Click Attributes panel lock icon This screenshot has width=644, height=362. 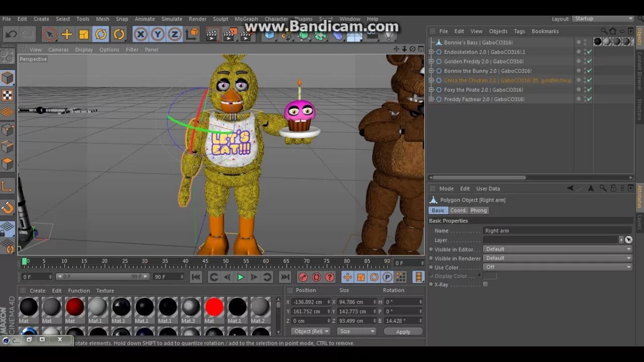[x=613, y=188]
